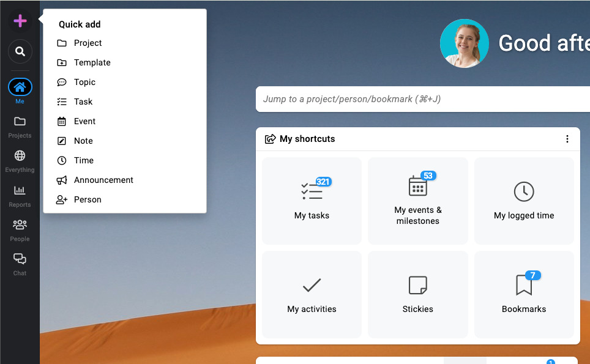Click the magenta Quick add plus icon
Image resolution: width=590 pixels, height=364 pixels.
point(20,20)
